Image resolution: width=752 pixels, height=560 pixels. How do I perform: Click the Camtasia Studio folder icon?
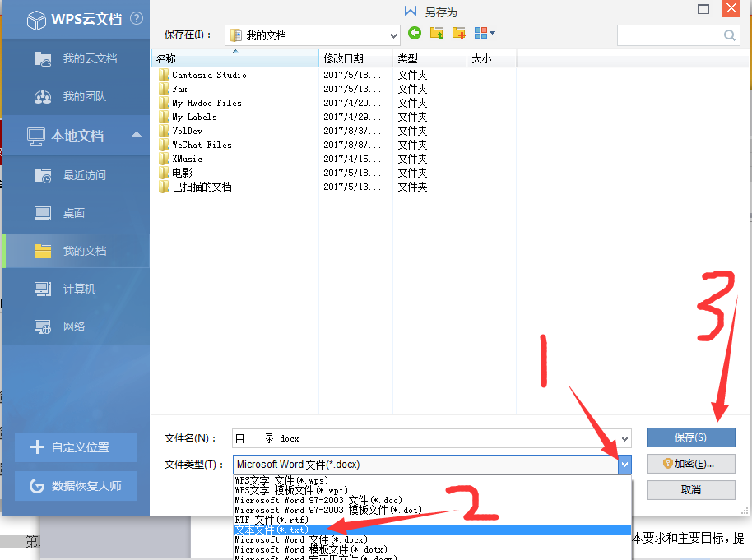coord(164,75)
